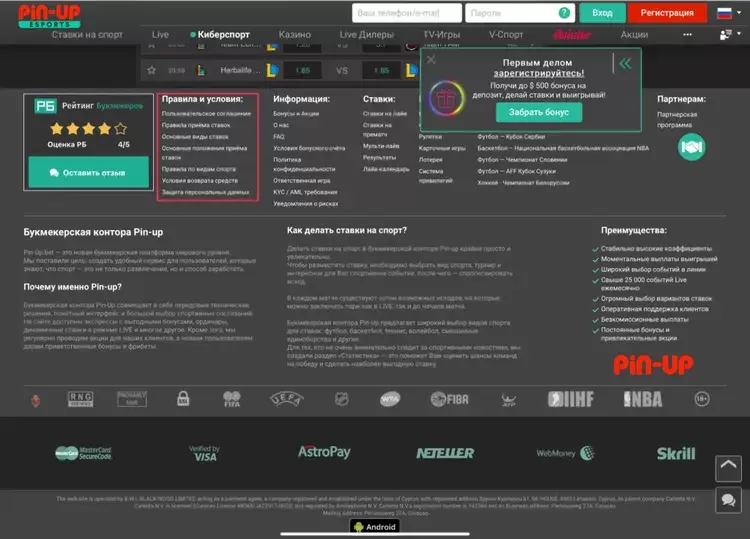The image size is (750, 539).
Task: Open the Партнерская программа link
Action: [x=677, y=120]
